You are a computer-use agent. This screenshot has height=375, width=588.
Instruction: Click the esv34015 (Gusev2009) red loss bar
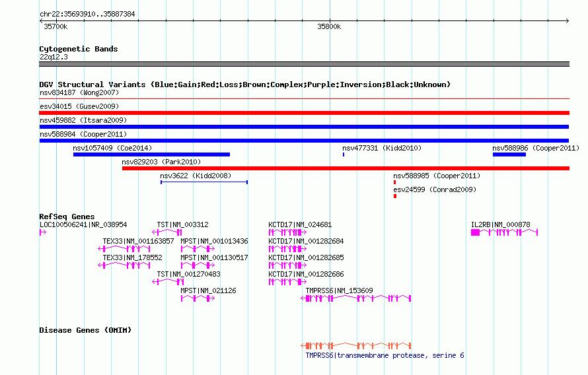[304, 113]
